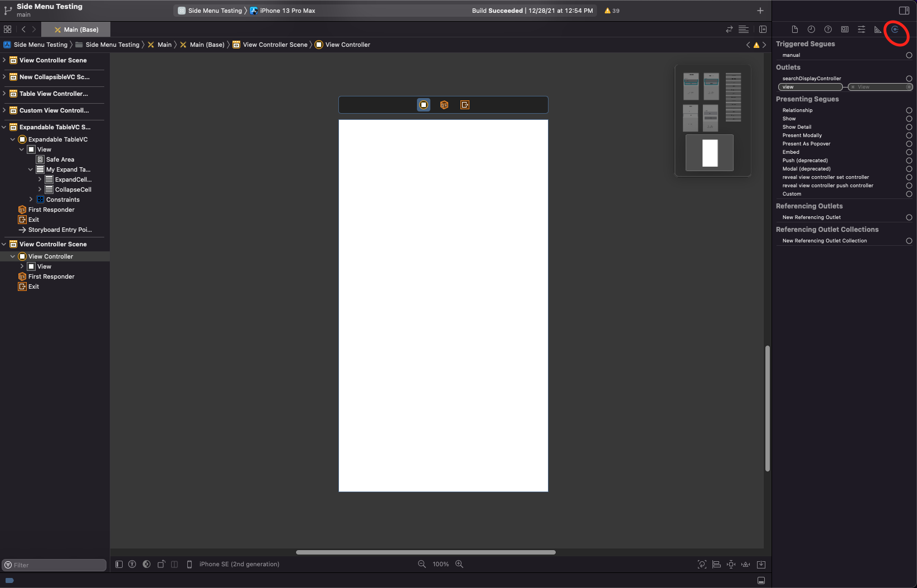917x588 pixels.
Task: Click the Present Modally connection circle
Action: 909,135
